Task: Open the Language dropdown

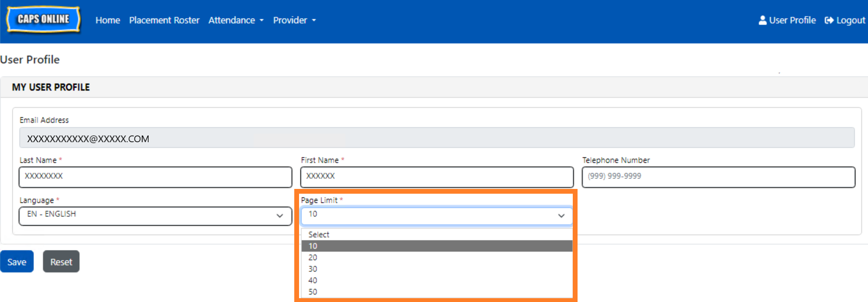Action: pyautogui.click(x=155, y=216)
